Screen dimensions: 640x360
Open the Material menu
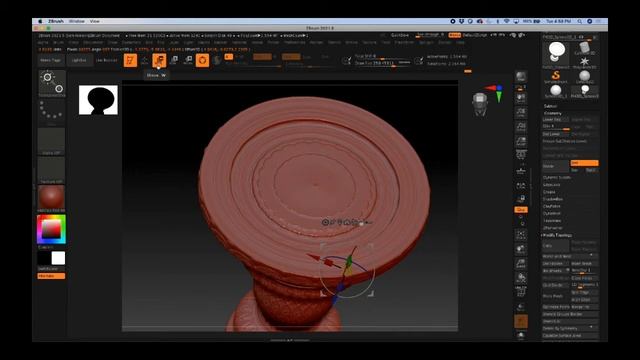[239, 42]
